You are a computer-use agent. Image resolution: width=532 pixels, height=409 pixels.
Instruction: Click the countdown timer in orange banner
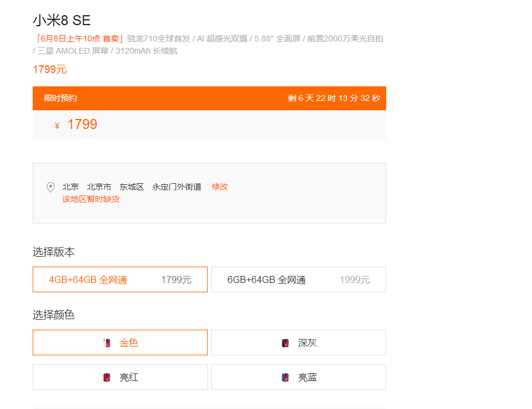pyautogui.click(x=334, y=98)
